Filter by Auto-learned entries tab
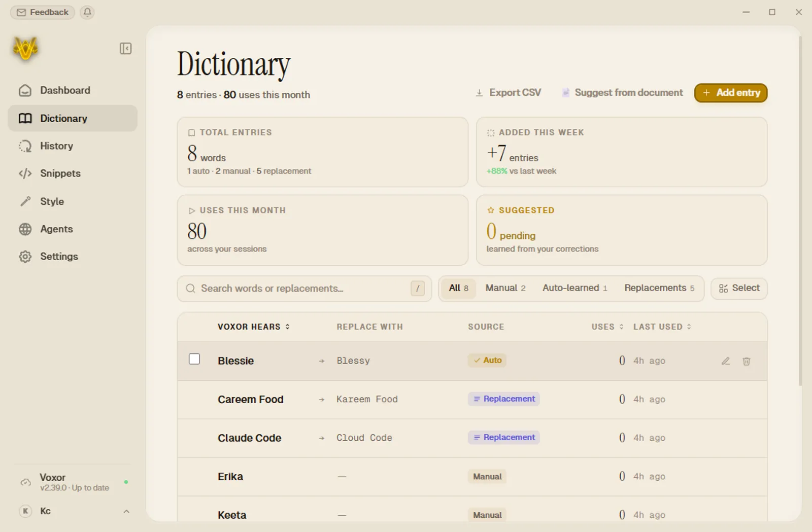 [x=575, y=288]
